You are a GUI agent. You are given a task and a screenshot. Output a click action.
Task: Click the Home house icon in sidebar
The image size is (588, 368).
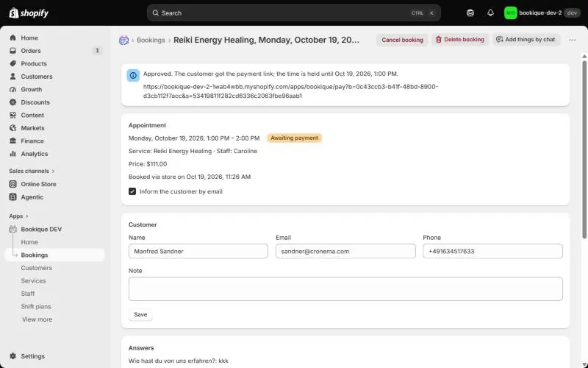[13, 38]
